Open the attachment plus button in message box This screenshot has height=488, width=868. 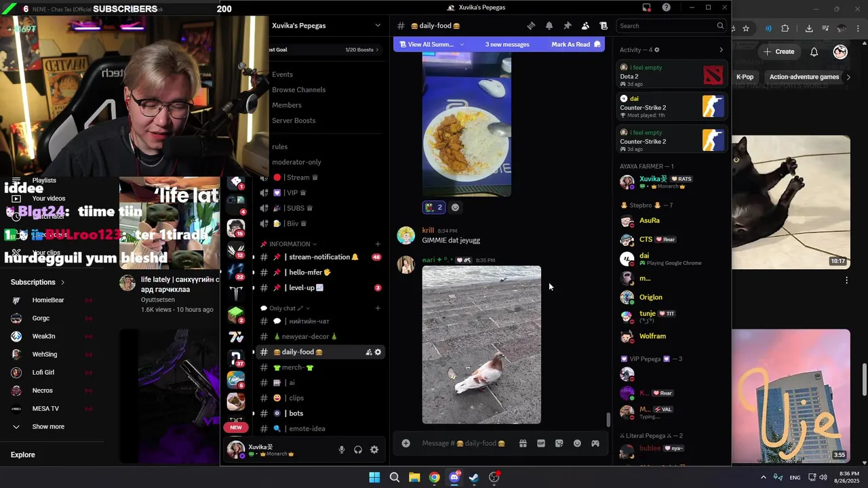(406, 443)
